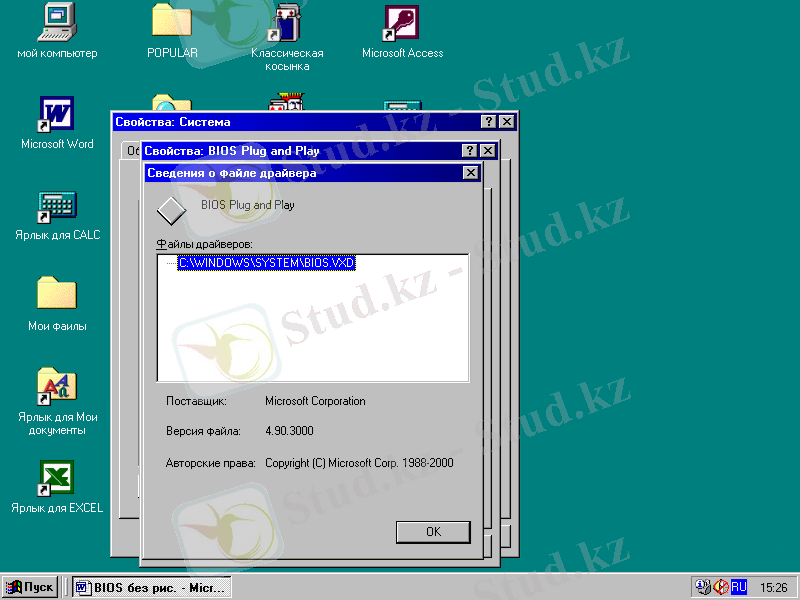The width and height of the screenshot is (800, 600).
Task: Close the Свойства: BIOS Plug and Play window
Action: pyautogui.click(x=488, y=151)
